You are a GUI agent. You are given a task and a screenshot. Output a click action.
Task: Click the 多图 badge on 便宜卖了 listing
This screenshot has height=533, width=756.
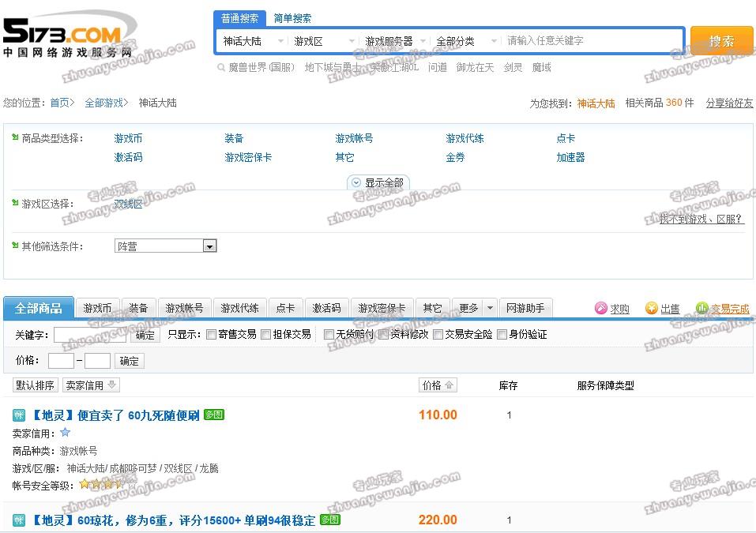[214, 415]
